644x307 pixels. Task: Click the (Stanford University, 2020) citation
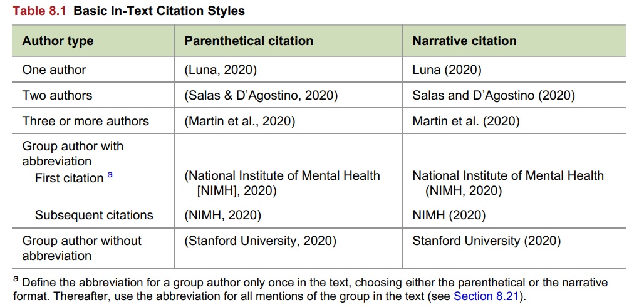[x=260, y=241]
